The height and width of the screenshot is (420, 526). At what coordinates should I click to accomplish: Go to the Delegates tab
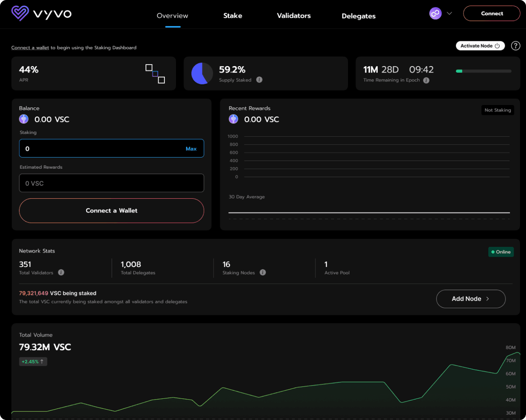[x=358, y=16]
